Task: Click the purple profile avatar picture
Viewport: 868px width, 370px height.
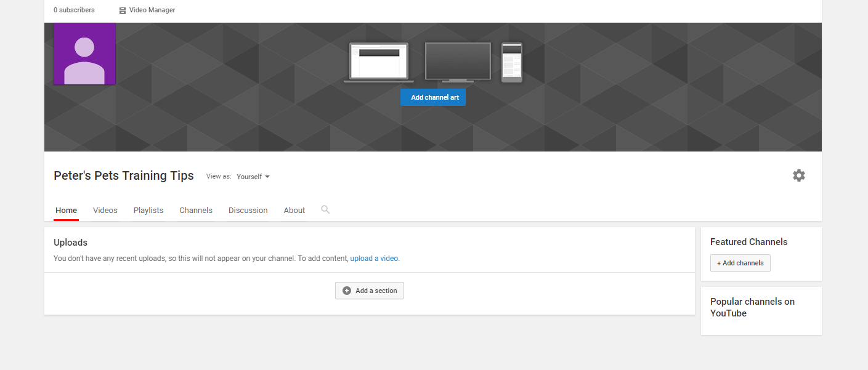Action: pyautogui.click(x=84, y=54)
